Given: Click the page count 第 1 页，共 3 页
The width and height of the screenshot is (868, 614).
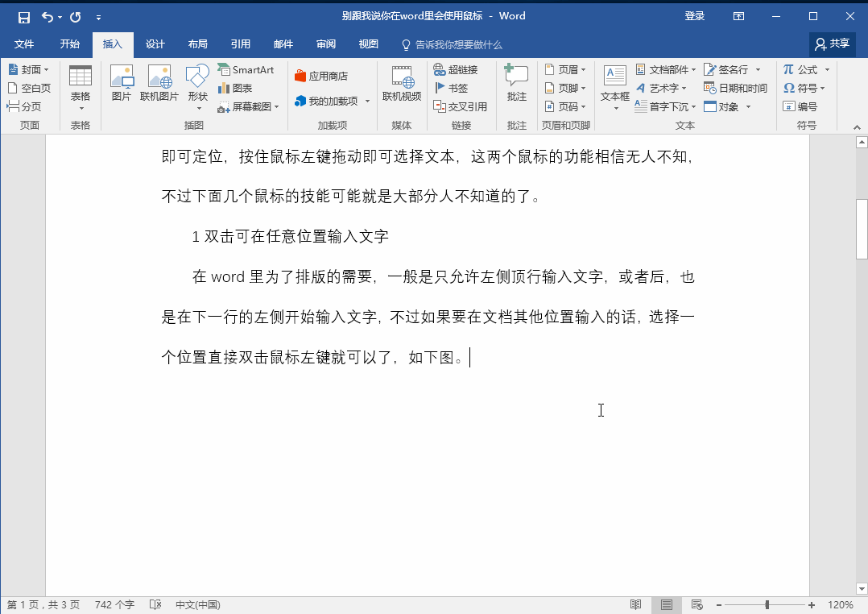Looking at the screenshot, I should (43, 605).
